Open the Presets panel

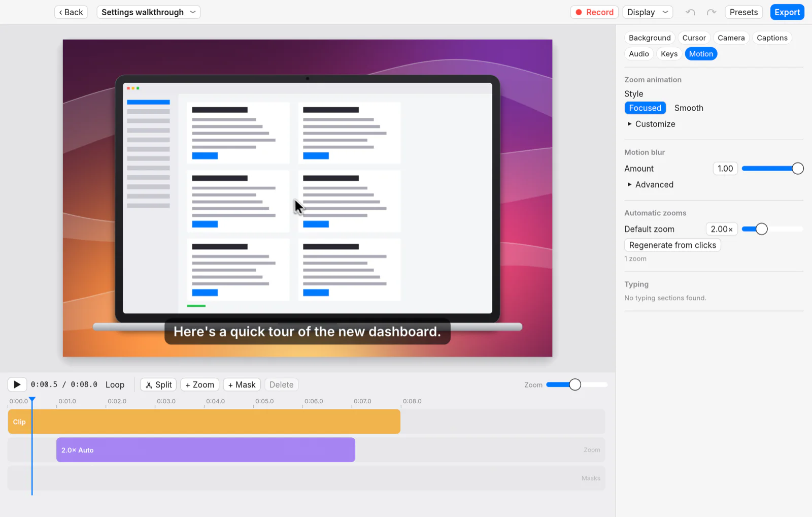click(743, 12)
